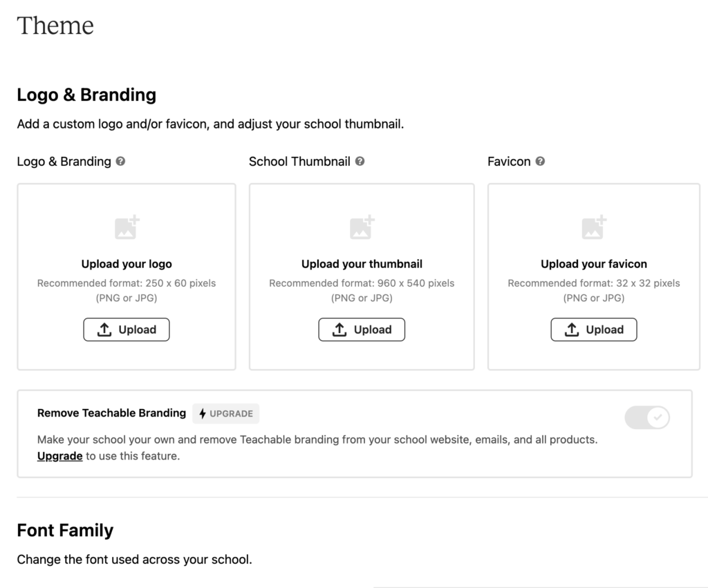Click the Upload your thumbnail heading

(362, 264)
